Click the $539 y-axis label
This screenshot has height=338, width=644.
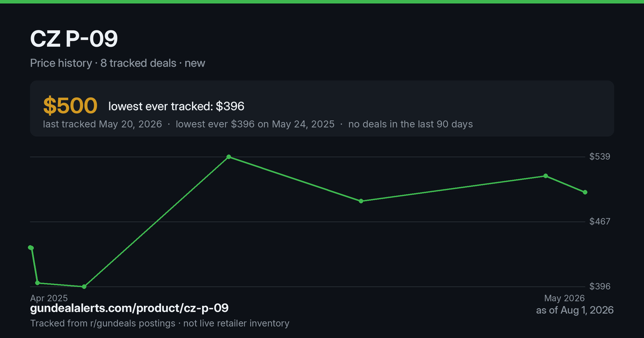(x=601, y=157)
